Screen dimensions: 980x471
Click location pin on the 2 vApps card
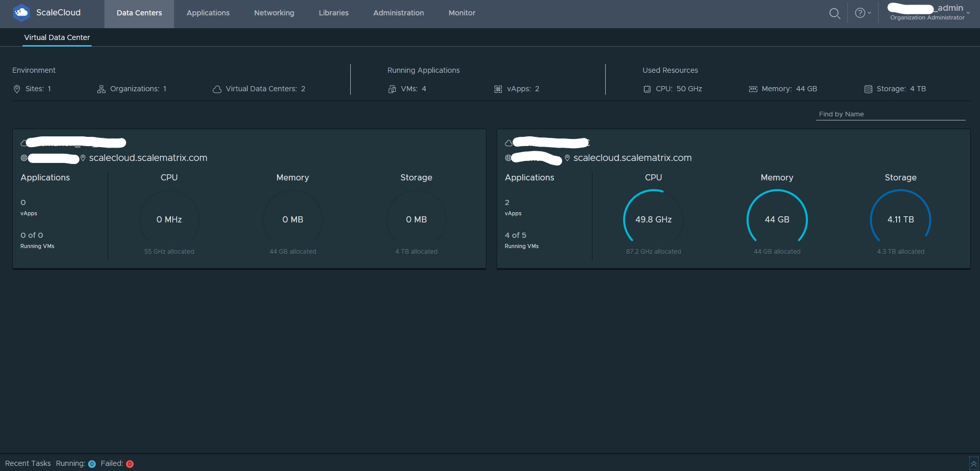[567, 158]
